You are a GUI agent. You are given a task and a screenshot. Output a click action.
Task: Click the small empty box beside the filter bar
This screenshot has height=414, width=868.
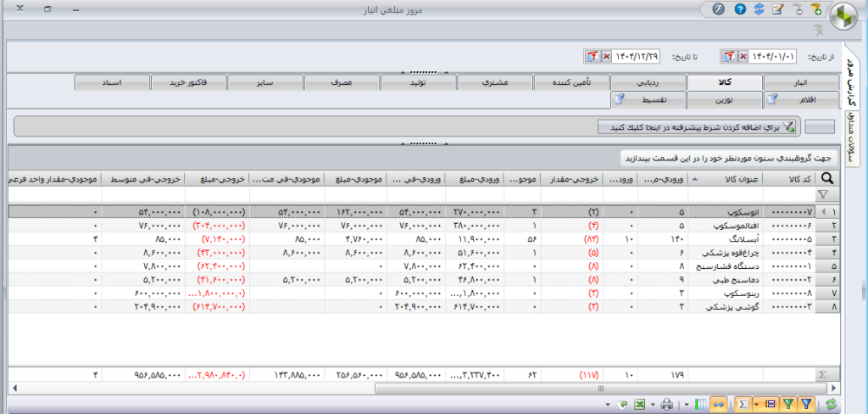[x=820, y=126]
